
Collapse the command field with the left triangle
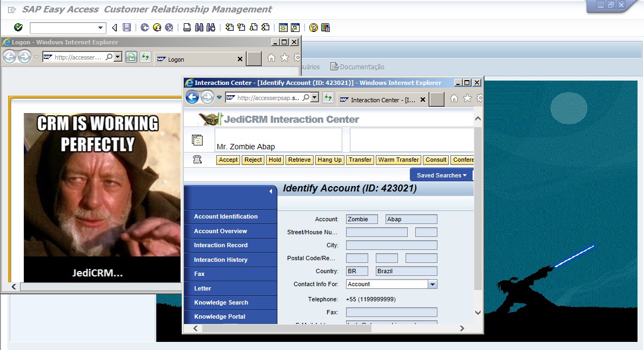115,28
